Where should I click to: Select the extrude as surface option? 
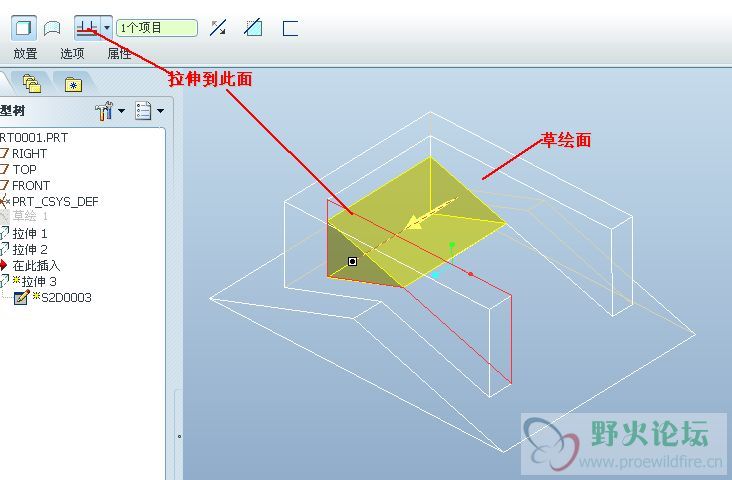tap(52, 28)
